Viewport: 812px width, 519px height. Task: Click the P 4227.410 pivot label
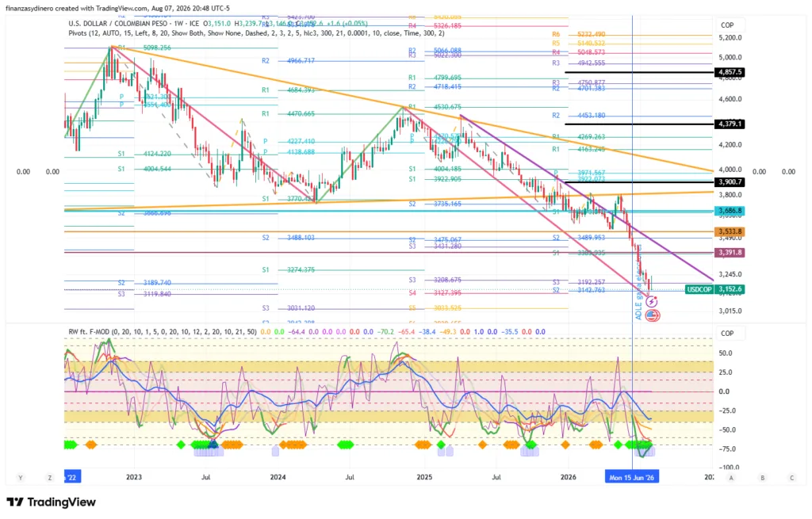[289, 141]
